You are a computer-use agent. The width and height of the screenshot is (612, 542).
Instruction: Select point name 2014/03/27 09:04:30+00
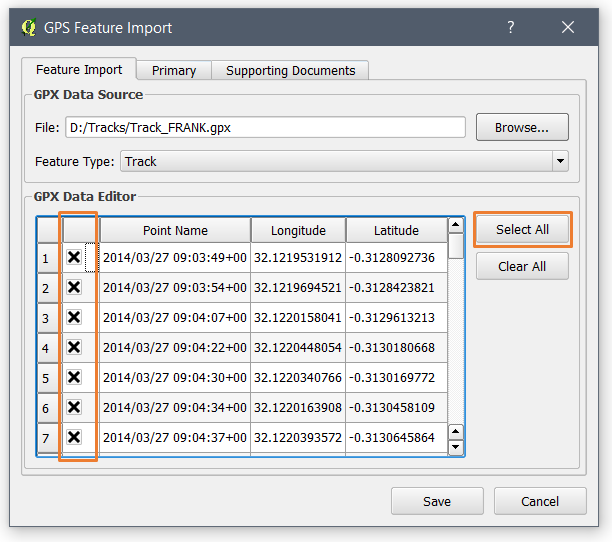point(175,377)
